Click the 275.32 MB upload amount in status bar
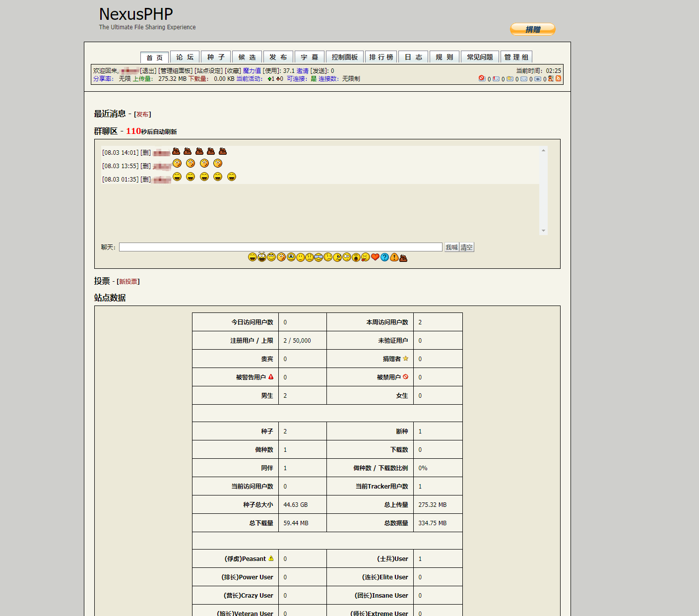Image resolution: width=699 pixels, height=616 pixels. click(x=173, y=79)
